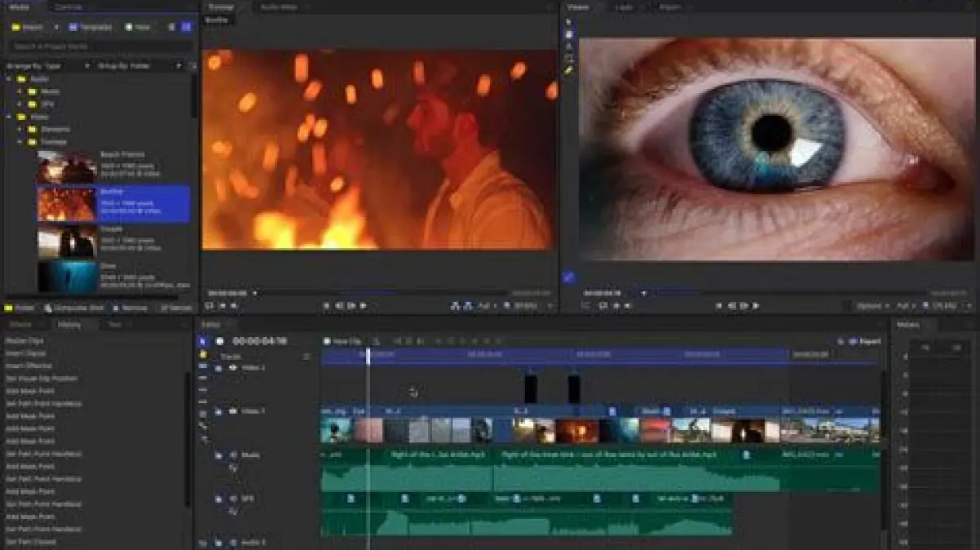The height and width of the screenshot is (550, 980).
Task: Select the arrow tool in Viewer toolbar
Action: coord(569,22)
